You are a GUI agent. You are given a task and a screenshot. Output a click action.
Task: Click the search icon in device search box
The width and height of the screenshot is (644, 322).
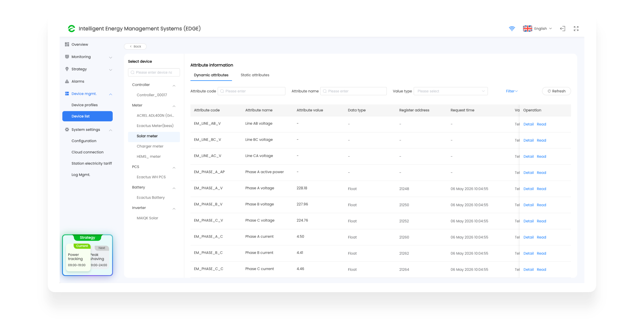pyautogui.click(x=133, y=72)
